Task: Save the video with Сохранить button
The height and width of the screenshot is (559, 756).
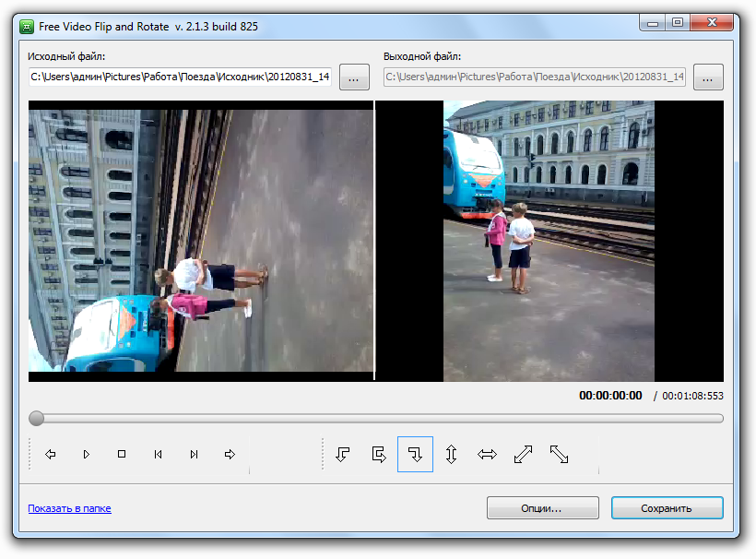Action: coord(667,508)
